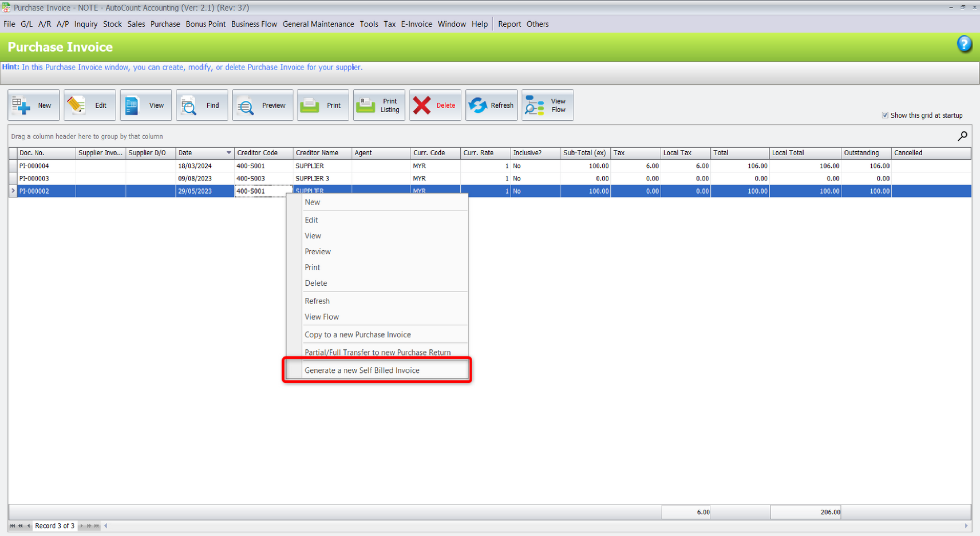
Task: Click the Tools menu
Action: pos(369,24)
